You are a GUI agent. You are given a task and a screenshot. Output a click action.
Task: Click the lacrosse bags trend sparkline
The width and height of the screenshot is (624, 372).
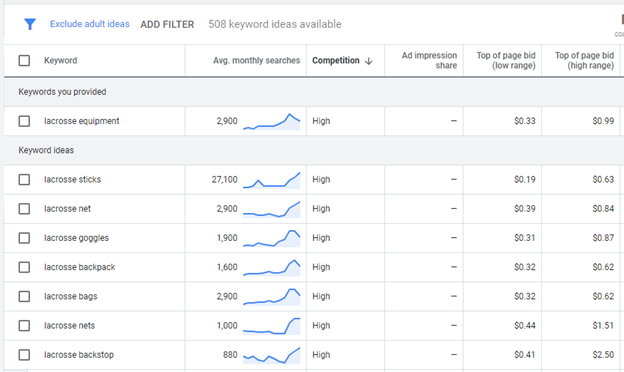pyautogui.click(x=272, y=297)
